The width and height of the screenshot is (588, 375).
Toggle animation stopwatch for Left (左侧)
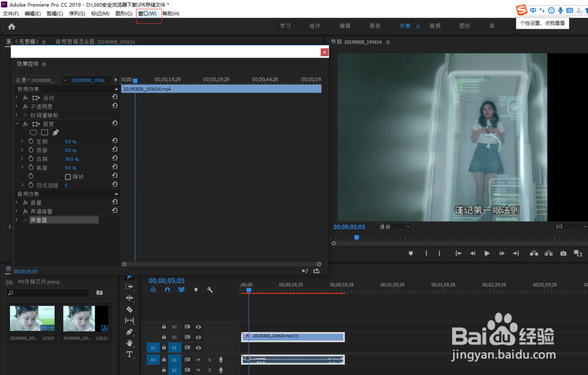click(x=31, y=141)
